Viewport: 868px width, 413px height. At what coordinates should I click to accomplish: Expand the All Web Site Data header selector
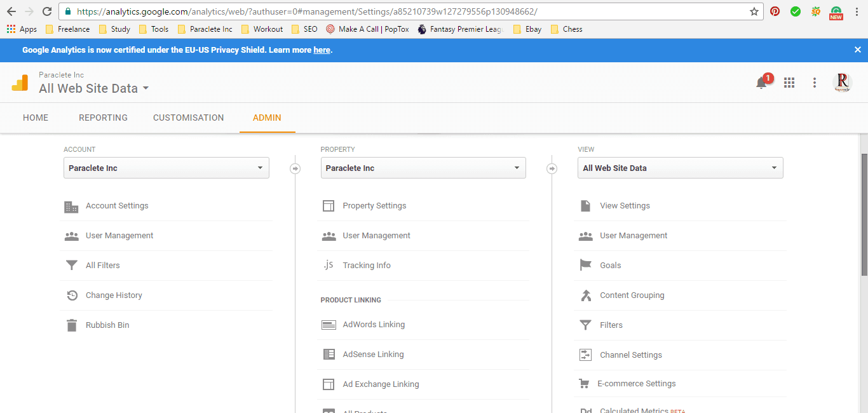(x=94, y=88)
